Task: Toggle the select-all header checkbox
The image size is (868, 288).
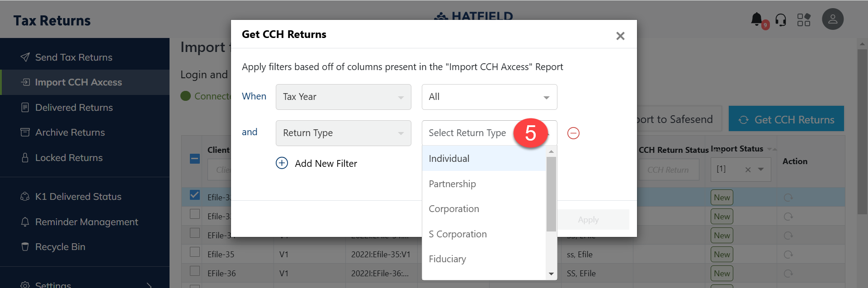Action: pos(195,159)
